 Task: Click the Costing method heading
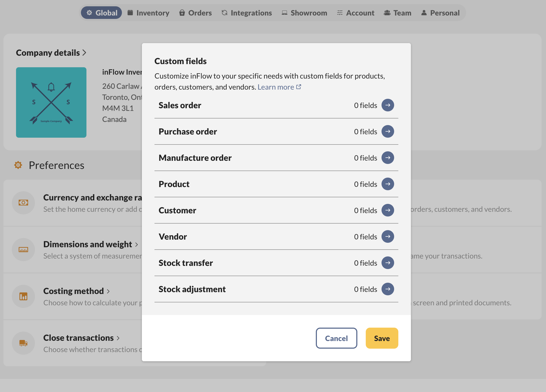click(74, 291)
